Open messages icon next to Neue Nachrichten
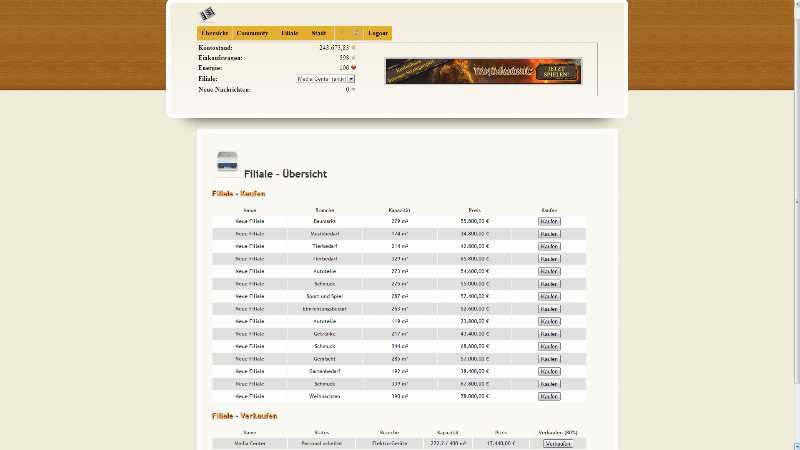 354,89
